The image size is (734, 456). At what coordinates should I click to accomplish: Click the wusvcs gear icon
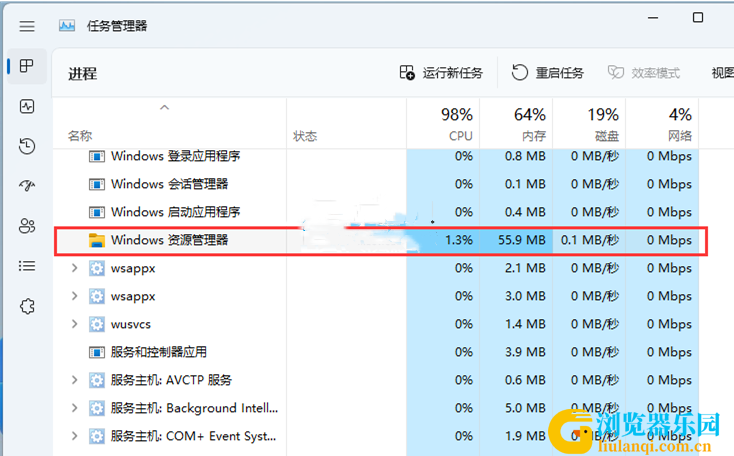[97, 324]
